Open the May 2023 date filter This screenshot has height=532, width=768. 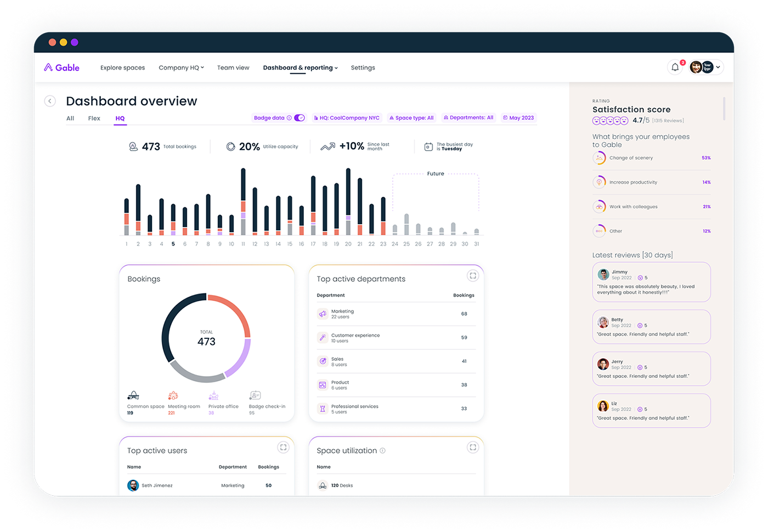(x=518, y=118)
